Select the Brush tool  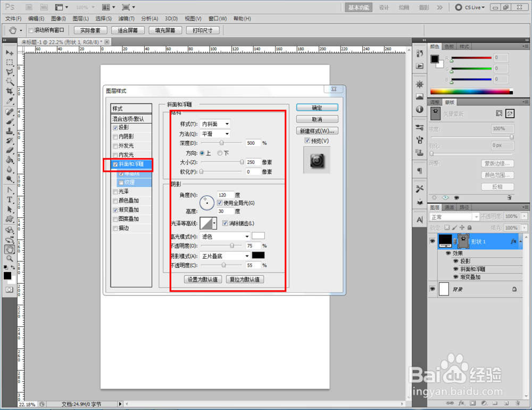tap(10, 121)
